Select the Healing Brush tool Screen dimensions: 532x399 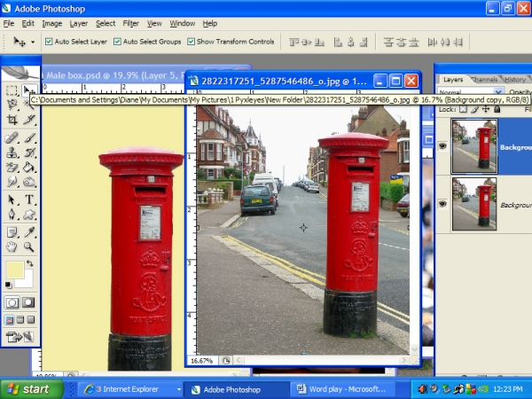[x=12, y=137]
